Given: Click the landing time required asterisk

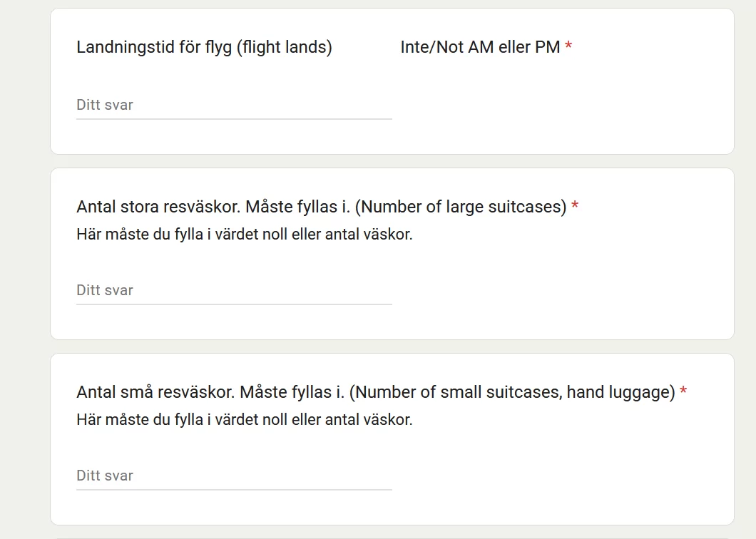Looking at the screenshot, I should (x=568, y=47).
